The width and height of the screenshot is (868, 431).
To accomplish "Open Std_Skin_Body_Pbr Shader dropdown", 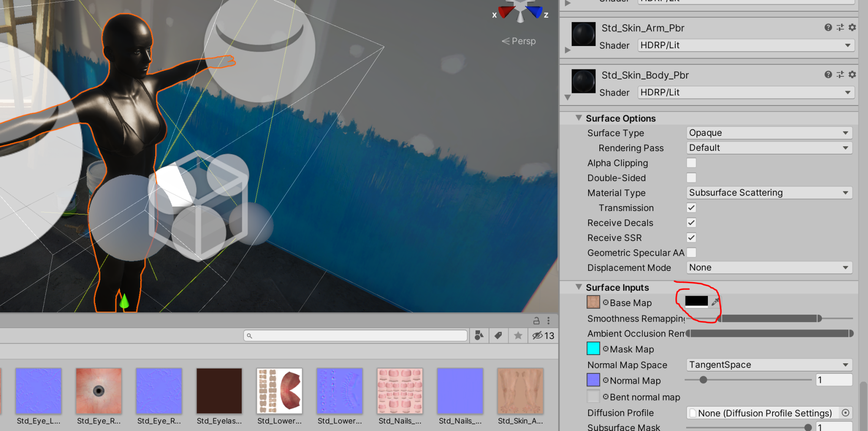I will click(x=746, y=92).
